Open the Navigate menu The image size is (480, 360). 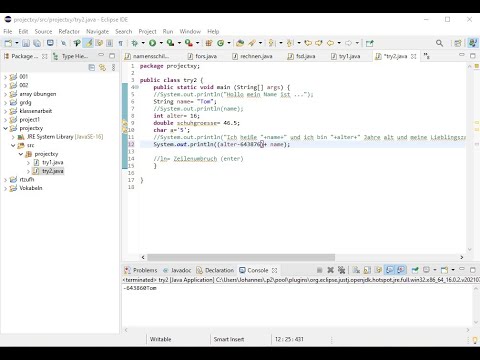(x=97, y=31)
